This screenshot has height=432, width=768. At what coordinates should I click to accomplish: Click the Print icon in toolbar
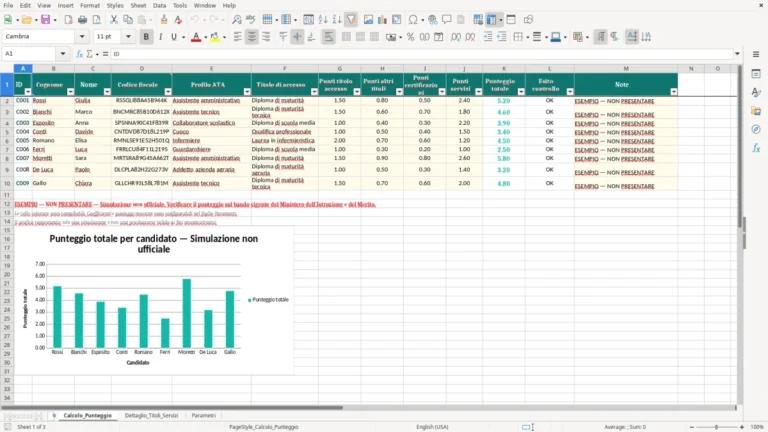click(x=82, y=20)
